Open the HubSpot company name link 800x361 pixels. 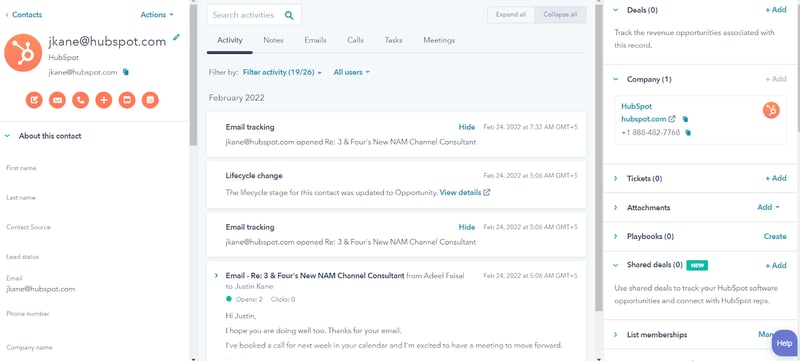[636, 107]
